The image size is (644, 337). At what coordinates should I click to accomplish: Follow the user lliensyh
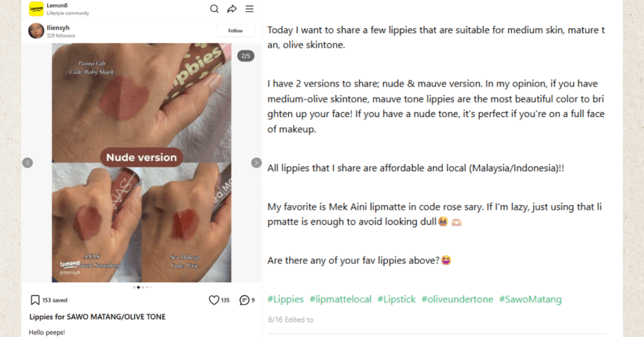(x=235, y=31)
